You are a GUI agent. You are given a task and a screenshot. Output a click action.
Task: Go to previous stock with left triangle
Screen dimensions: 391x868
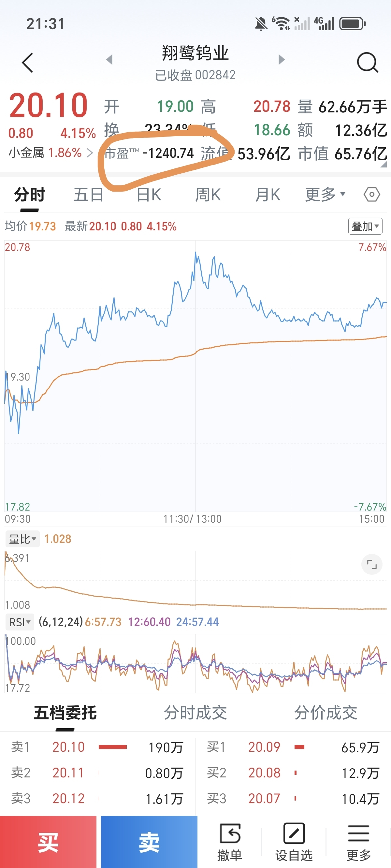click(x=109, y=60)
